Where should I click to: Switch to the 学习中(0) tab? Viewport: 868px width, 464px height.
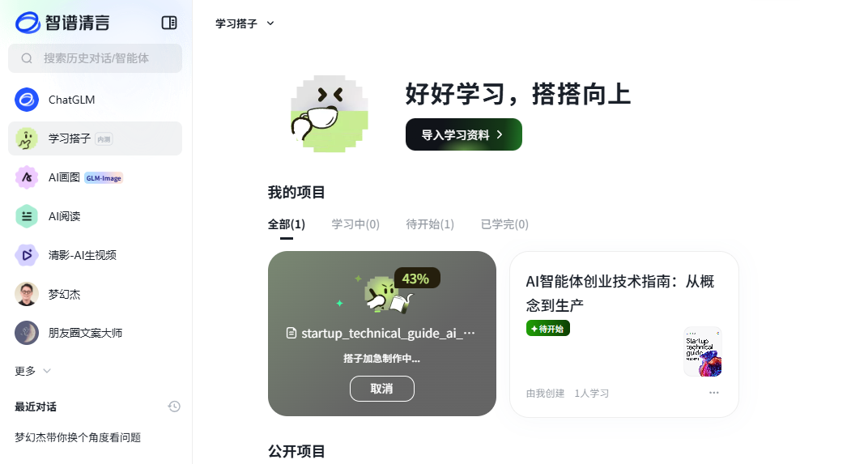(x=355, y=224)
